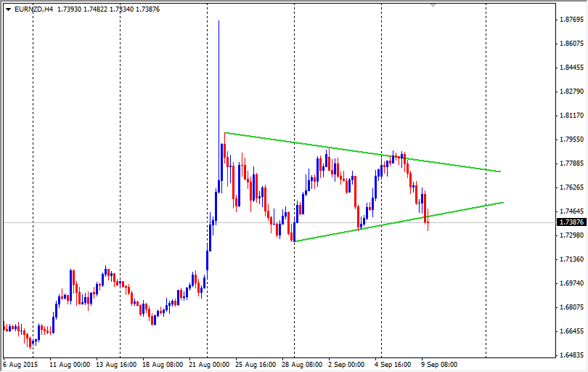Screen dimensions: 588x372
Task: Click price level 1.68075 on the scale
Action: click(x=572, y=307)
